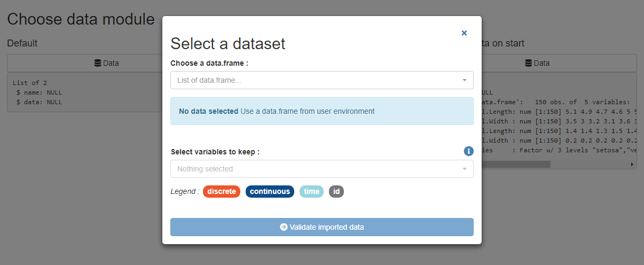This screenshot has width=644, height=265.
Task: Expand the data.frame list dropdown arrow
Action: pyautogui.click(x=465, y=80)
